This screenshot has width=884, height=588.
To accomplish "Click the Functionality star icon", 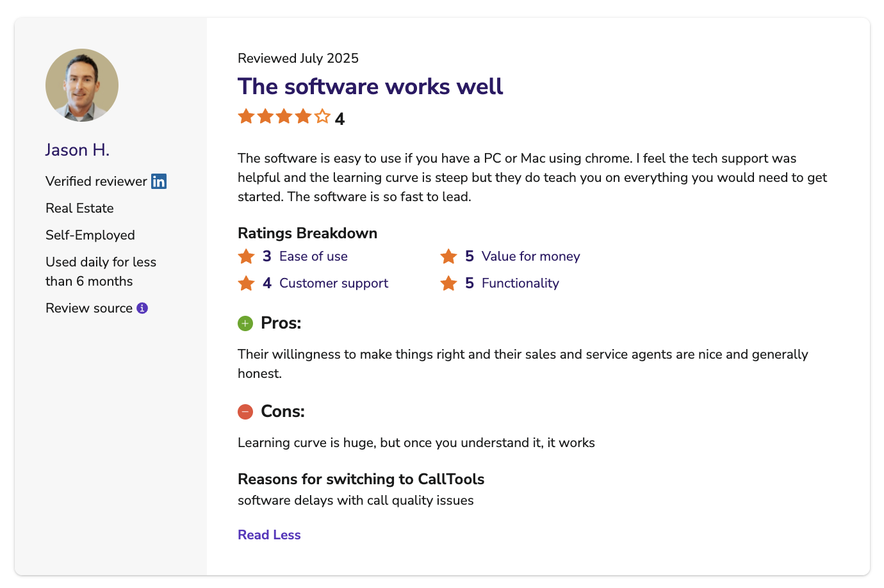I will tap(449, 283).
